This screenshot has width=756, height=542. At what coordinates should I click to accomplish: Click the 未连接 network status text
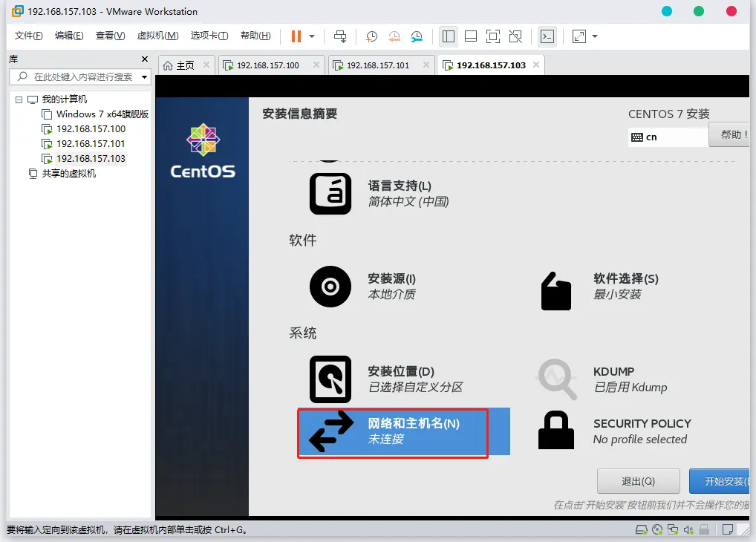pos(385,440)
